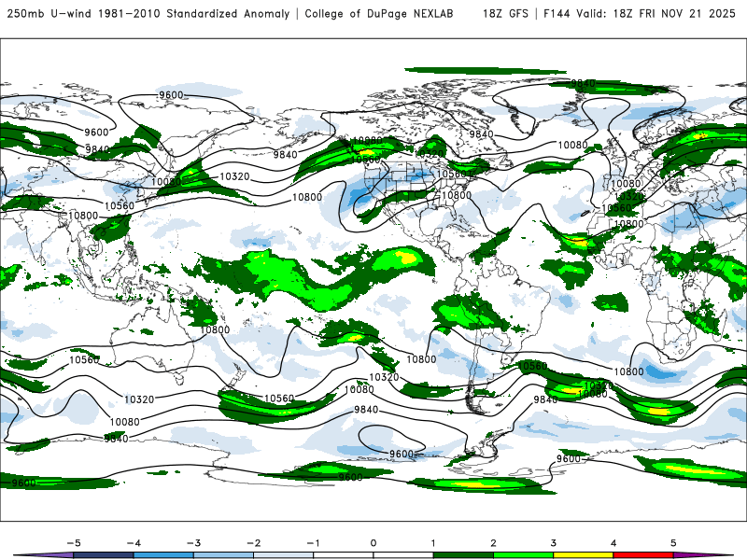The height and width of the screenshot is (560, 747).
Task: Click the '3' colorbar label
Action: [554, 543]
